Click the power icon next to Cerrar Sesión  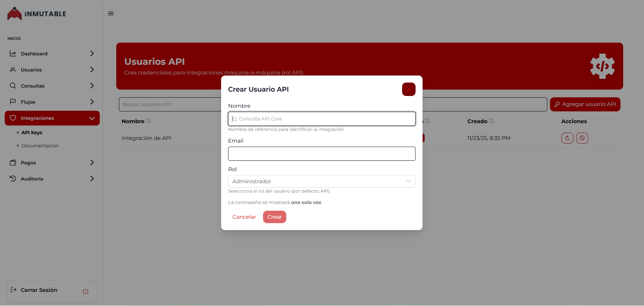[x=86, y=291]
